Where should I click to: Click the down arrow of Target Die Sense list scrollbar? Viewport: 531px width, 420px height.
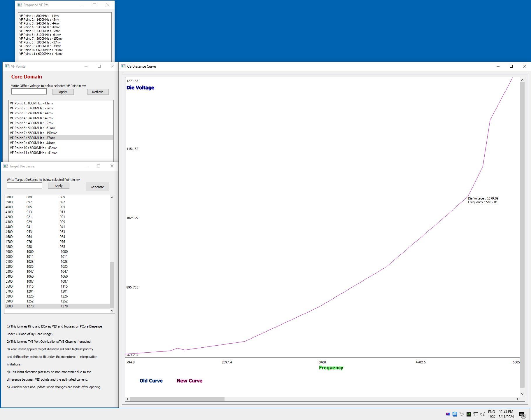[x=112, y=311]
